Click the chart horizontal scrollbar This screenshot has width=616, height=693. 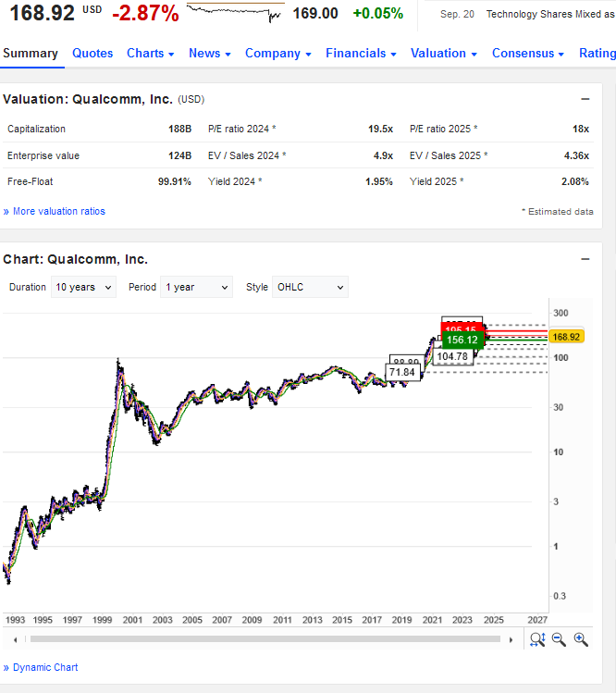pos(265,639)
